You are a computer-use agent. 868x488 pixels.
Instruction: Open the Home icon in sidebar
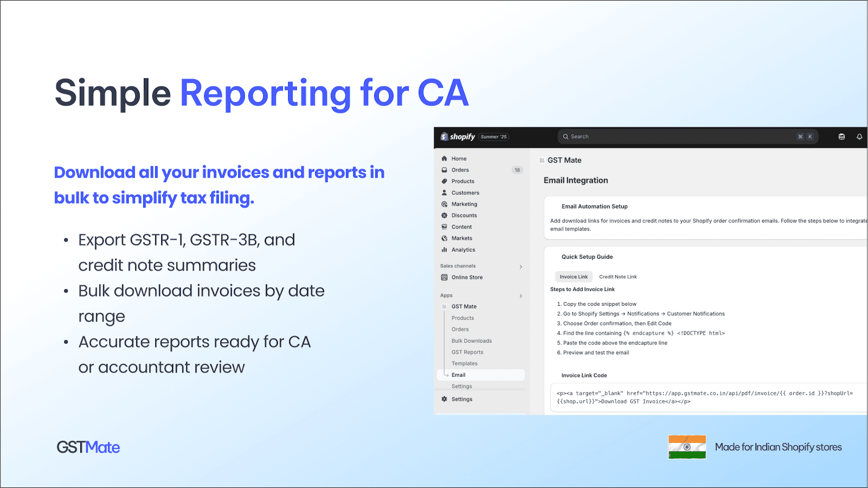[x=444, y=159]
